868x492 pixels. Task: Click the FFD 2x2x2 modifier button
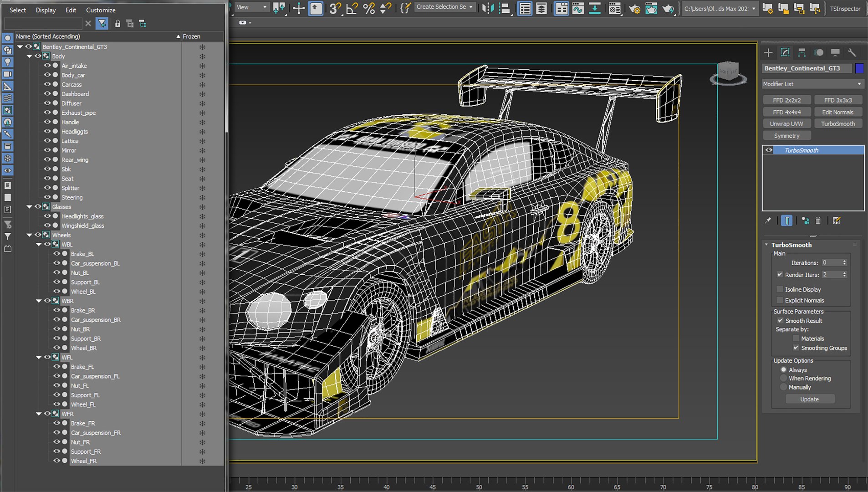[787, 100]
